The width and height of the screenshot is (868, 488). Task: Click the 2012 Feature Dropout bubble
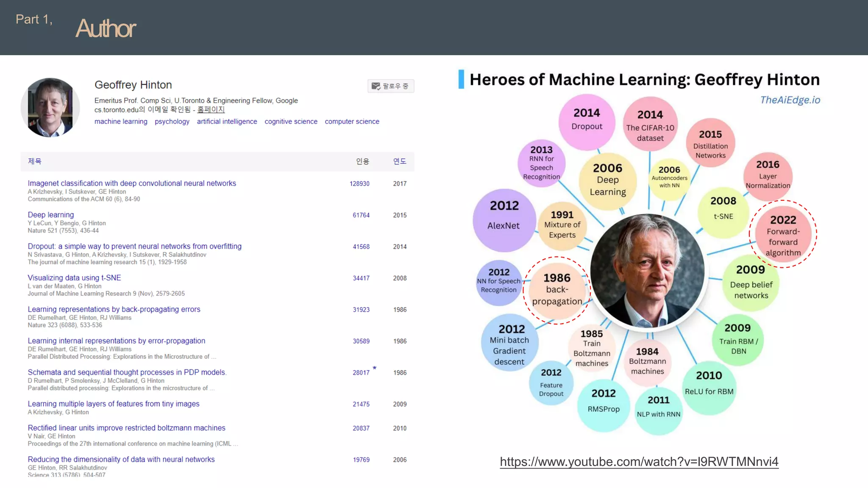click(x=551, y=383)
